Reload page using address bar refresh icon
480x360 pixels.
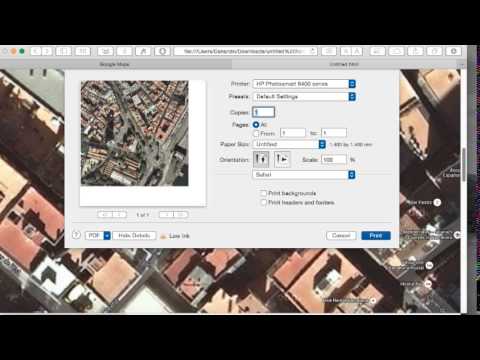coord(313,51)
